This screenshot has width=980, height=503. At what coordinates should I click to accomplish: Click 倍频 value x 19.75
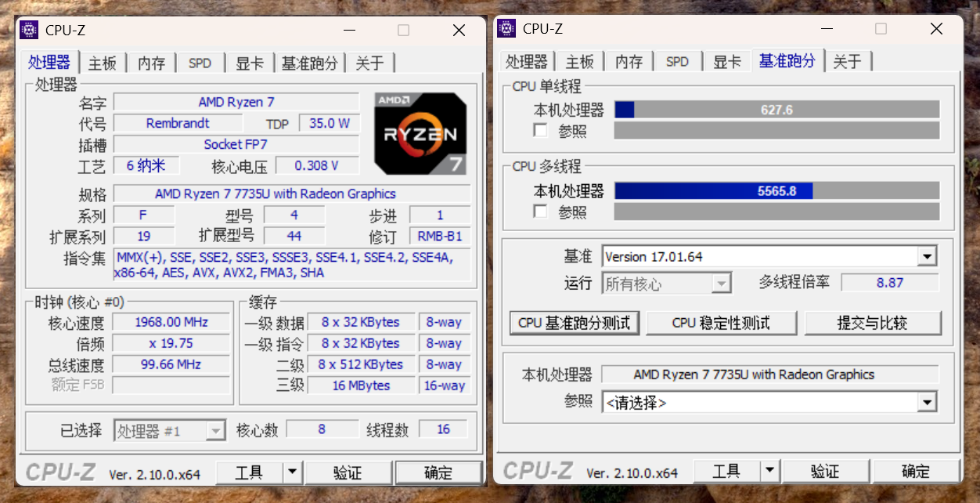tap(171, 343)
